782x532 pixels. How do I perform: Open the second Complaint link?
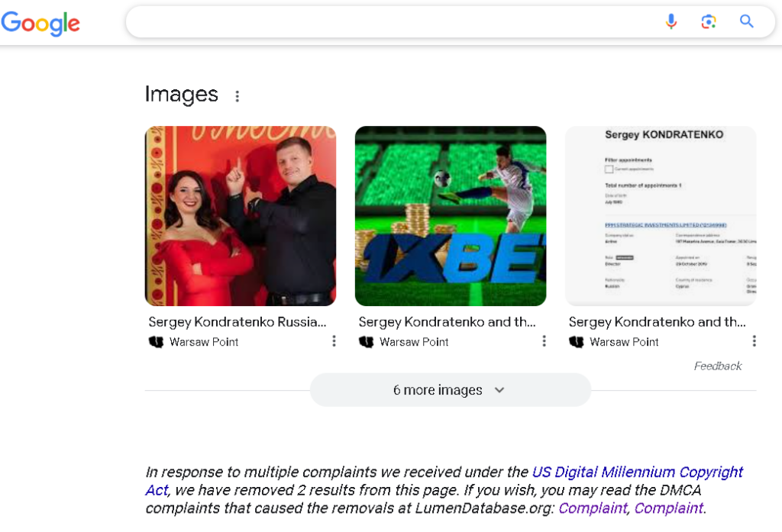pyautogui.click(x=668, y=508)
